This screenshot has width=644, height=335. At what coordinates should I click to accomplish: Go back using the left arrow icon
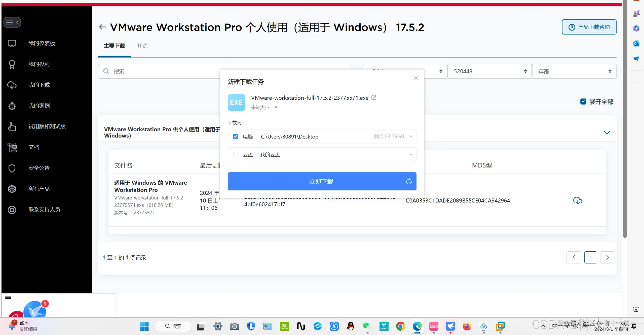click(x=102, y=27)
